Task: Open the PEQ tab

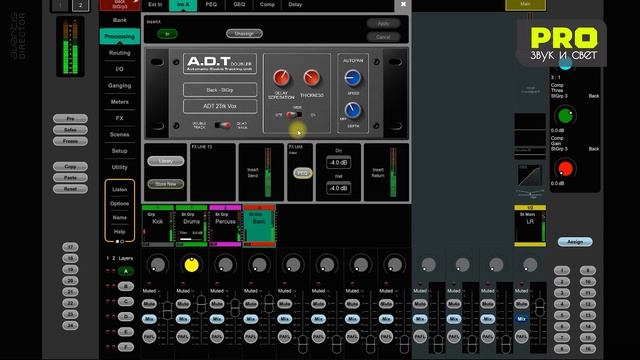Action: [x=211, y=4]
